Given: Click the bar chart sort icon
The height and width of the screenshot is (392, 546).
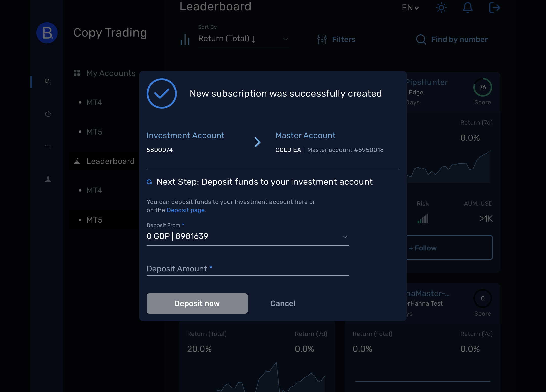Looking at the screenshot, I should [185, 39].
